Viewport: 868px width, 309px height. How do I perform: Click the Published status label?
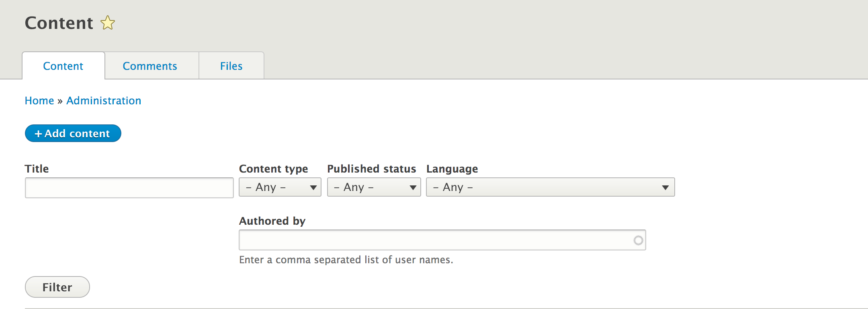pyautogui.click(x=371, y=169)
